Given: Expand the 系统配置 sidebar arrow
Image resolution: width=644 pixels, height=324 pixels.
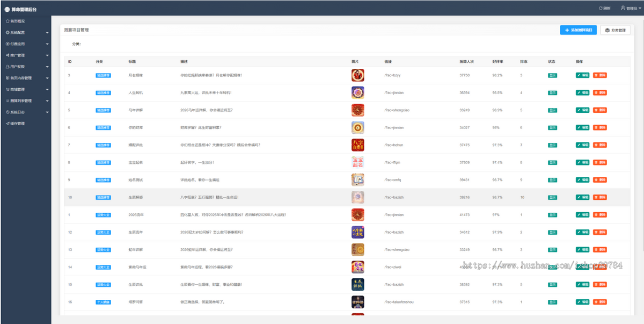Looking at the screenshot, I should pyautogui.click(x=47, y=33).
